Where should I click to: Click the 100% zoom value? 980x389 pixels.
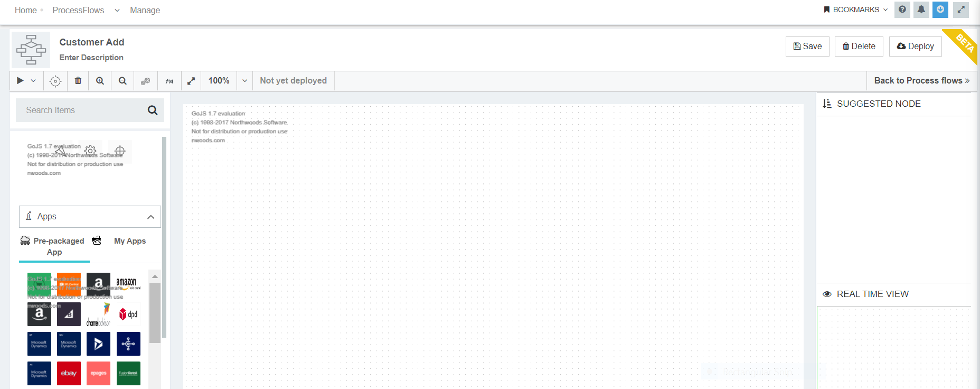pyautogui.click(x=219, y=81)
